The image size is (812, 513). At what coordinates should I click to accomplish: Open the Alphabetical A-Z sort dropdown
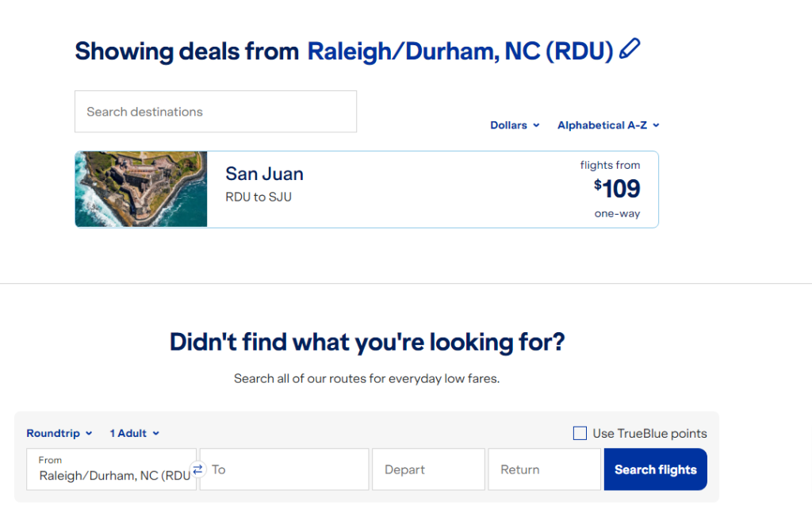pos(603,124)
